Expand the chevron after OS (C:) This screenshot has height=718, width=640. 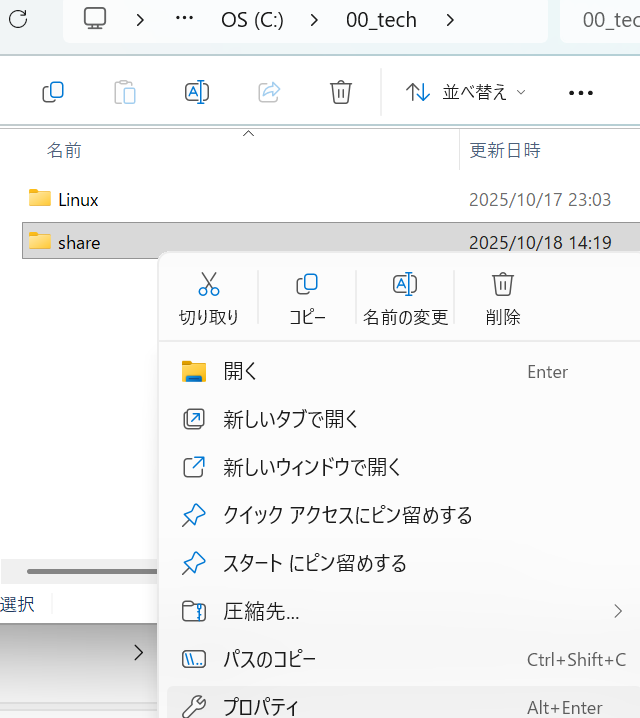[314, 20]
